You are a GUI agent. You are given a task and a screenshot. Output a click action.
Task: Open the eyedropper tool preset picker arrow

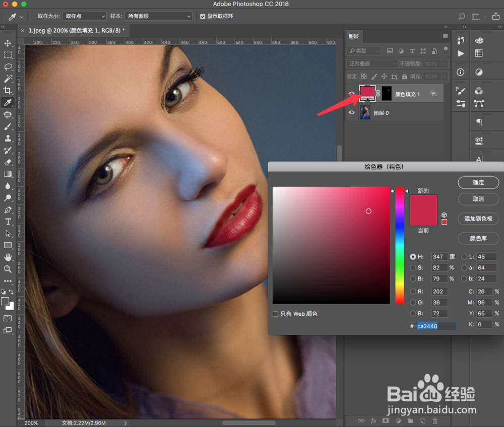pyautogui.click(x=21, y=17)
